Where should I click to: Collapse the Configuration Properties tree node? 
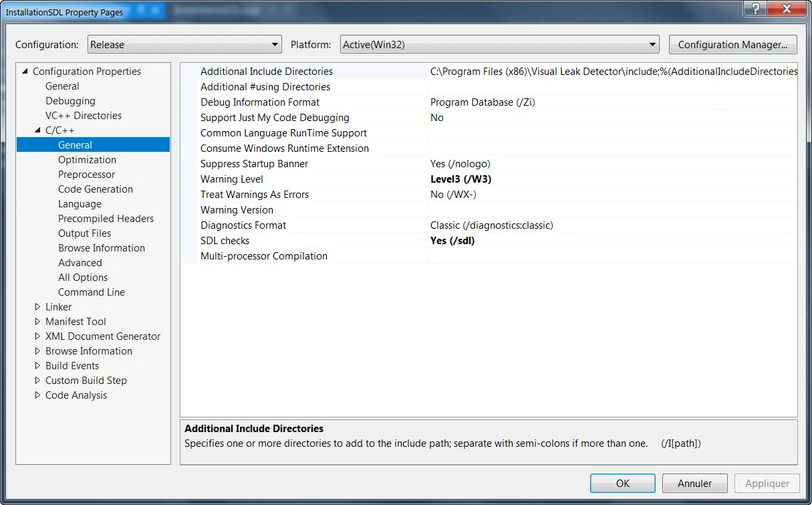[25, 72]
